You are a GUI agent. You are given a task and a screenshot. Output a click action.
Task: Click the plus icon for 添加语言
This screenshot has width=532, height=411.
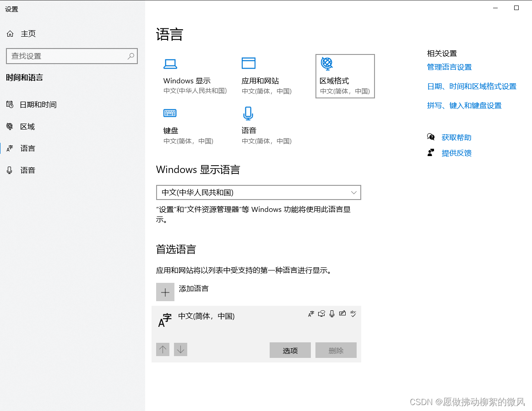coord(165,292)
